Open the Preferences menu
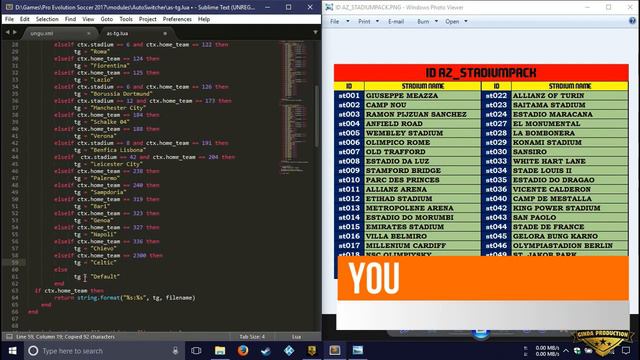 [177, 19]
